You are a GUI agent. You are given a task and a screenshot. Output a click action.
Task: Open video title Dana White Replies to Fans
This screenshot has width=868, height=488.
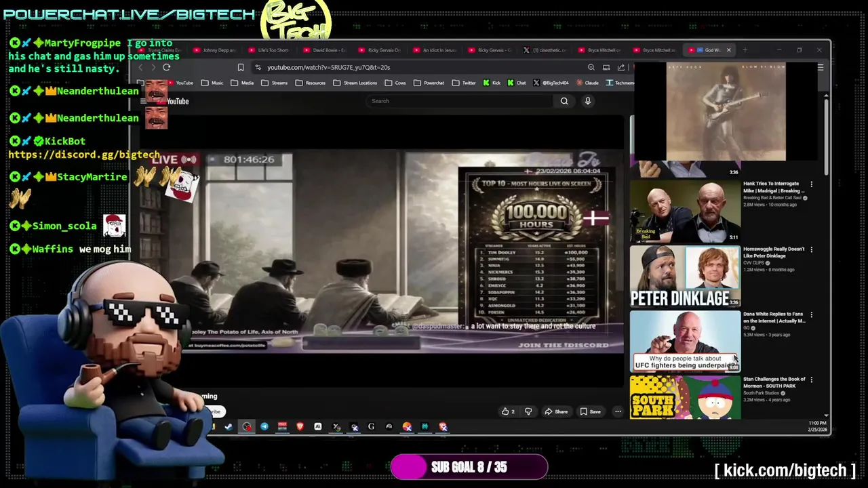[774, 317]
